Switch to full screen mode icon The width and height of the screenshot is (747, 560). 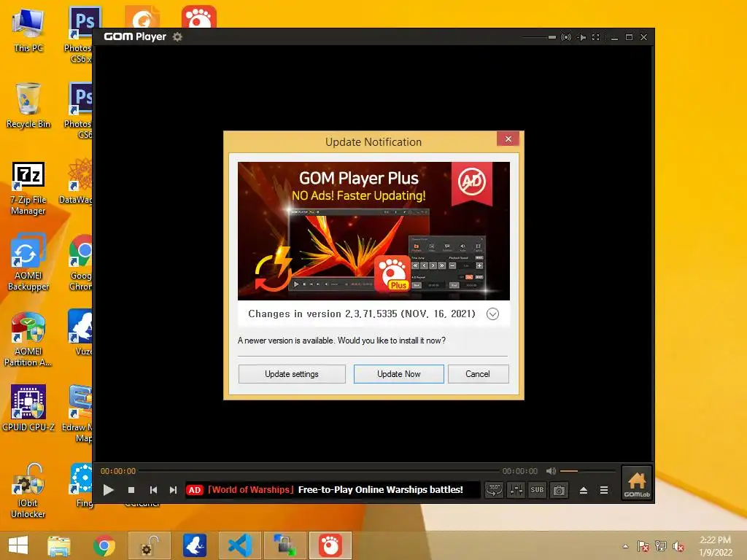[x=595, y=37]
